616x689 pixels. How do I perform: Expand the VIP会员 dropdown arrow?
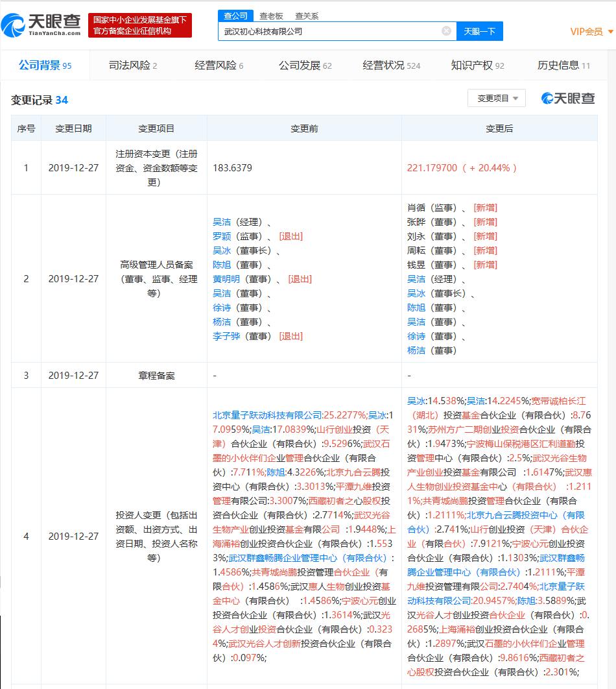[x=608, y=30]
